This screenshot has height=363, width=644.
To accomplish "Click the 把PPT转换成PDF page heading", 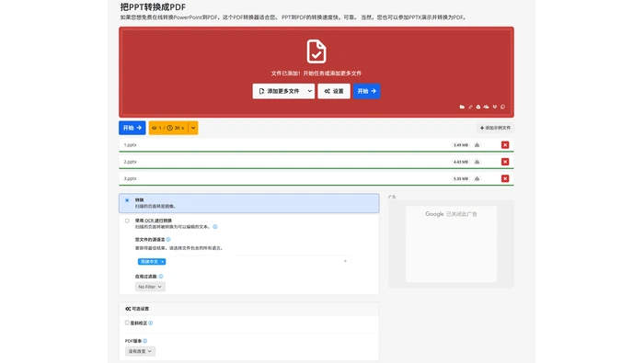I will pyautogui.click(x=153, y=7).
